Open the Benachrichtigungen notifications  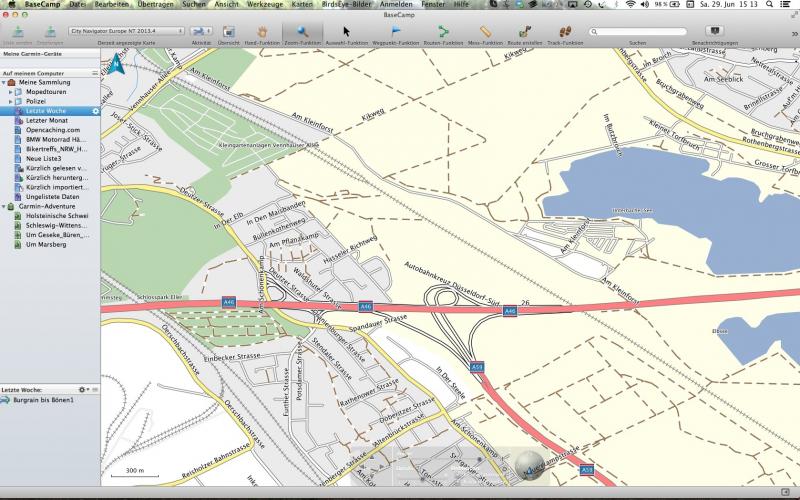714,32
